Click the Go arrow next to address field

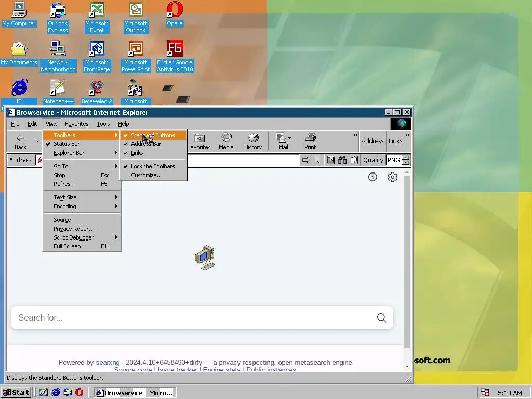click(306, 160)
